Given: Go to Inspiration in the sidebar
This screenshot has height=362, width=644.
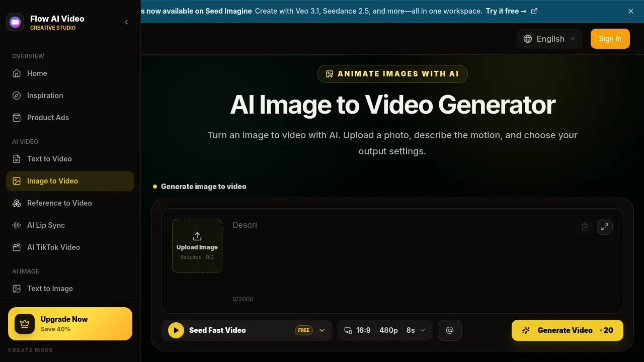Looking at the screenshot, I should click(70, 96).
